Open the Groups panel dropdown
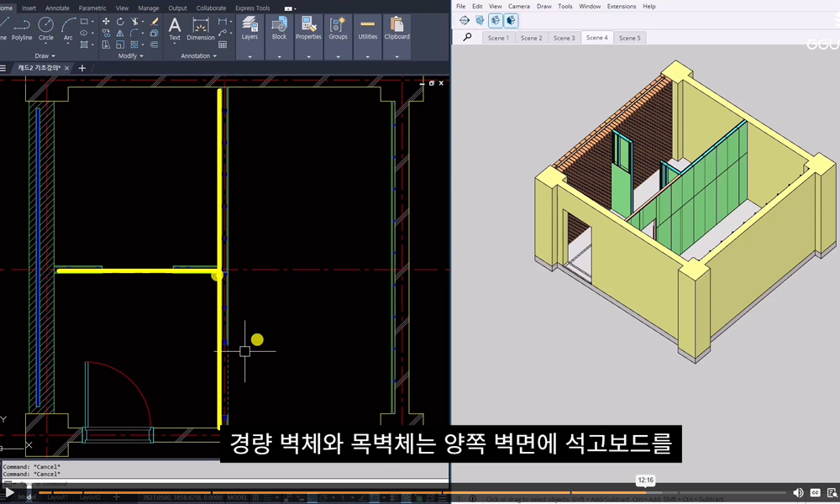 [x=338, y=57]
